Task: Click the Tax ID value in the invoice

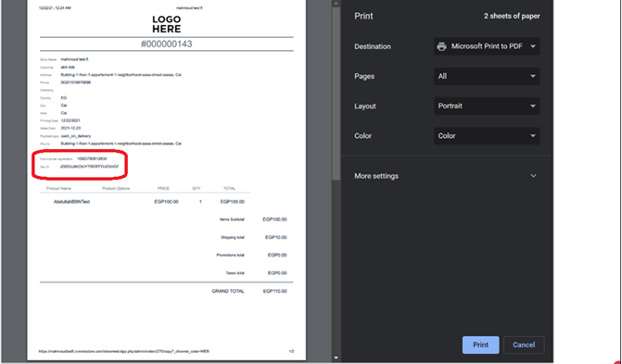Action: 89,167
